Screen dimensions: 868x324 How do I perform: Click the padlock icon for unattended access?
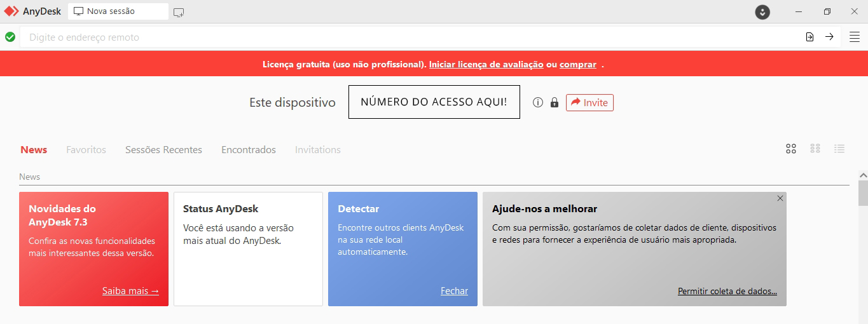click(x=555, y=102)
